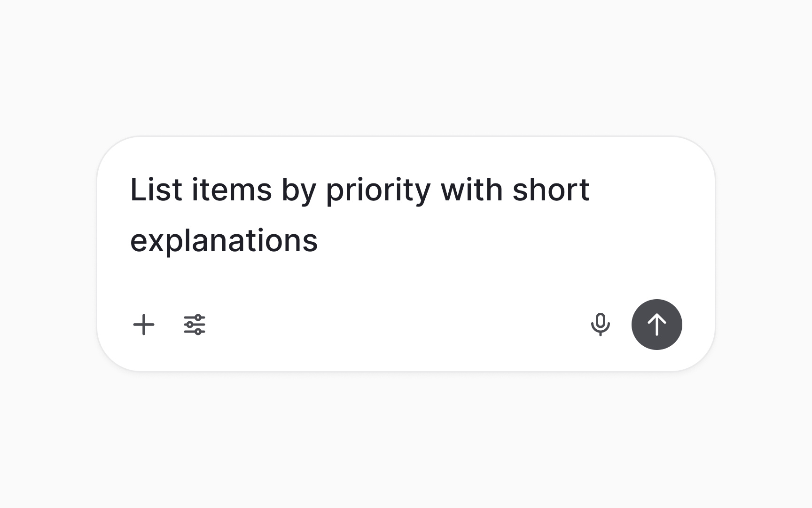Viewport: 812px width, 508px height.
Task: Submit the prompt with the send button
Action: [657, 324]
